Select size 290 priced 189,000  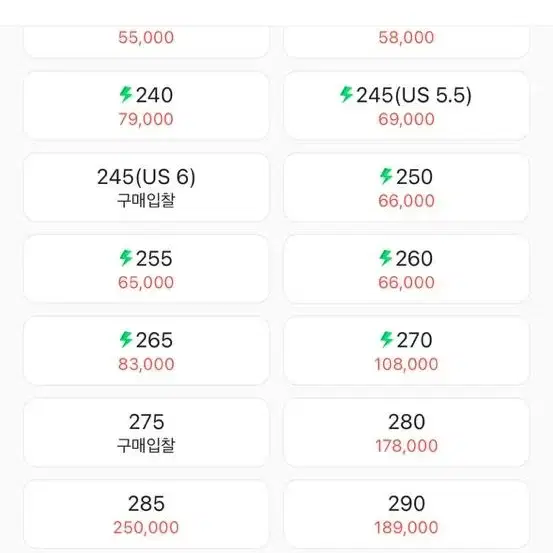tap(406, 515)
